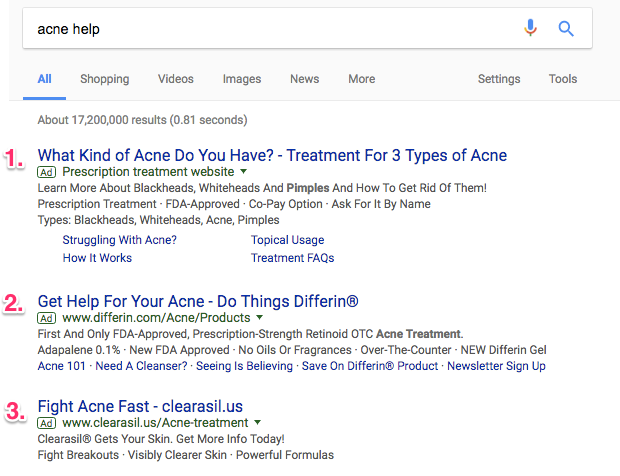Switch to the Videos tab
This screenshot has height=476, width=620.
176,79
